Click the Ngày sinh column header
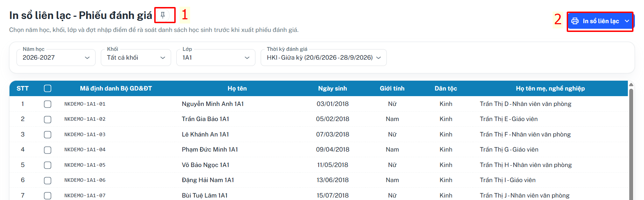The height and width of the screenshot is (200, 644). click(332, 88)
